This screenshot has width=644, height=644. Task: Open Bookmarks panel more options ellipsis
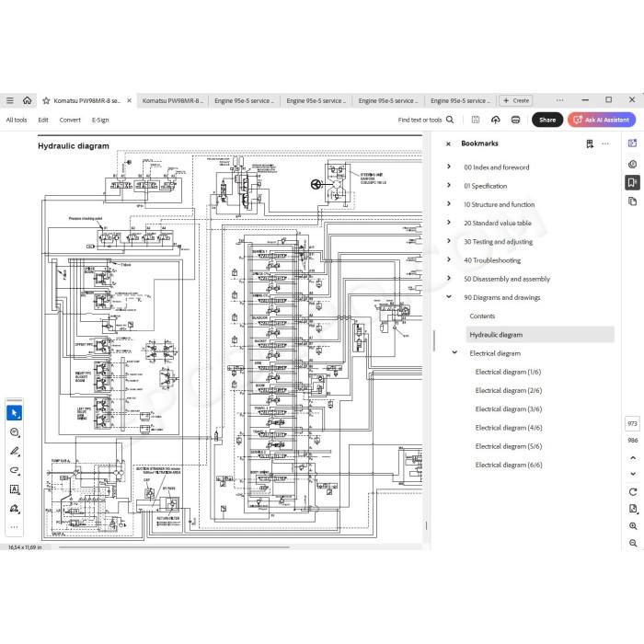coord(605,144)
